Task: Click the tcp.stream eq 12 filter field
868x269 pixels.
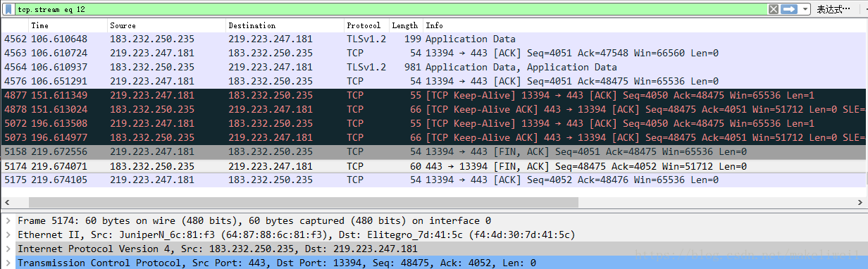Action: 391,9
